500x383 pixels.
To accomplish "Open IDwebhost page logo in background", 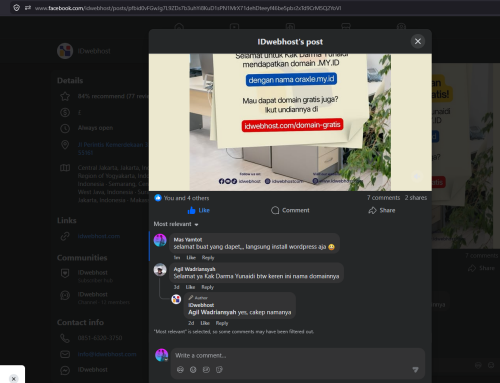I will [x=65, y=51].
